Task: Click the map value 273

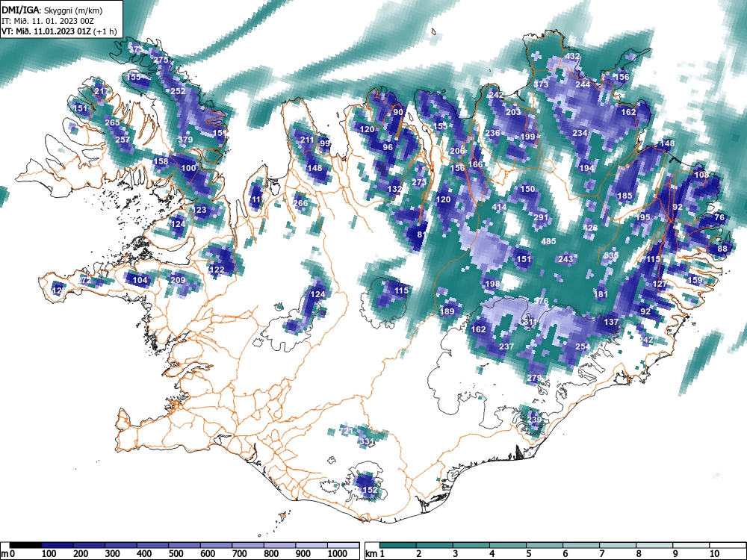Action: pyautogui.click(x=419, y=182)
